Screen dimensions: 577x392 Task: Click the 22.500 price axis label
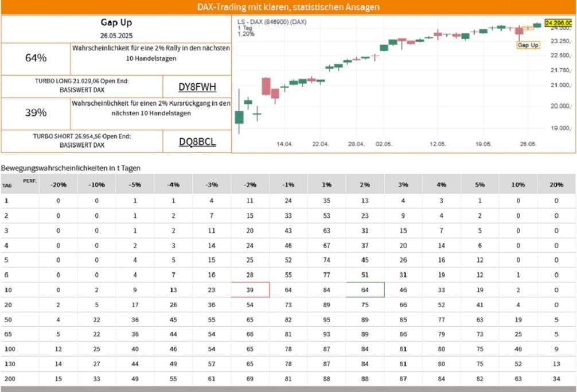click(561, 55)
